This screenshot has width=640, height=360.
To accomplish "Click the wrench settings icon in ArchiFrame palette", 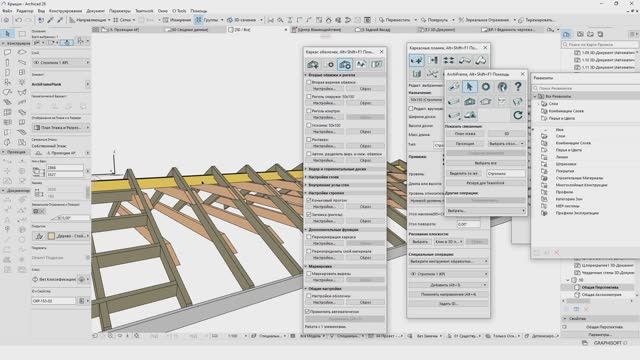I will coord(453,87).
